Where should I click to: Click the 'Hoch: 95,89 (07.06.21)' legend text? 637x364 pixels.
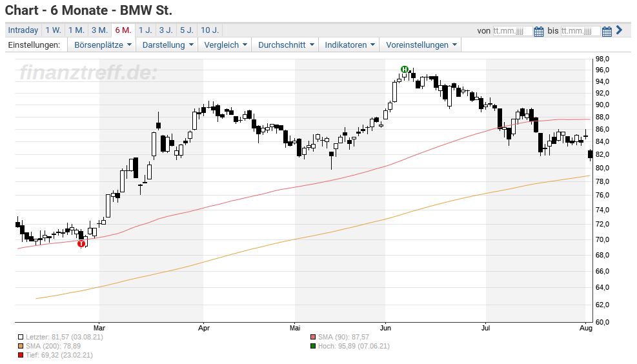tap(354, 346)
